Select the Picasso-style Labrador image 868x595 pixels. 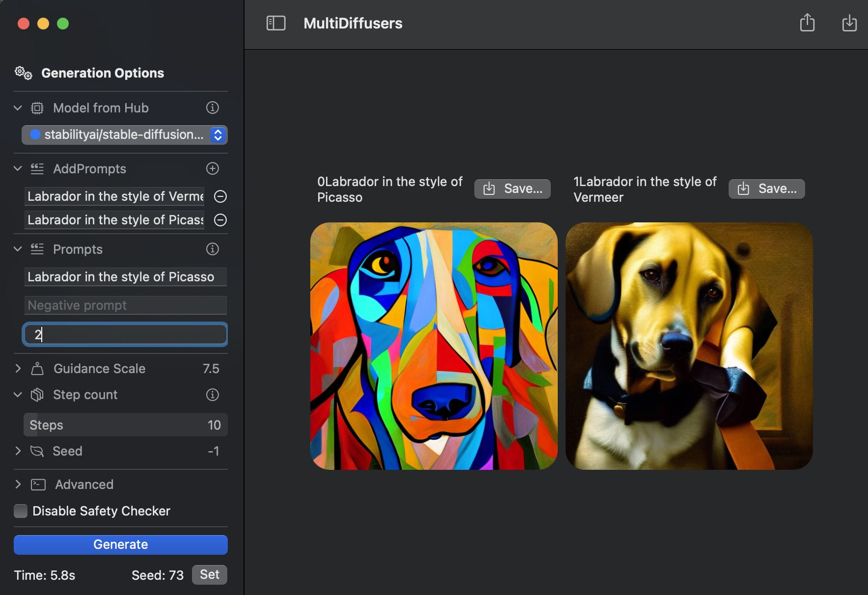click(434, 346)
